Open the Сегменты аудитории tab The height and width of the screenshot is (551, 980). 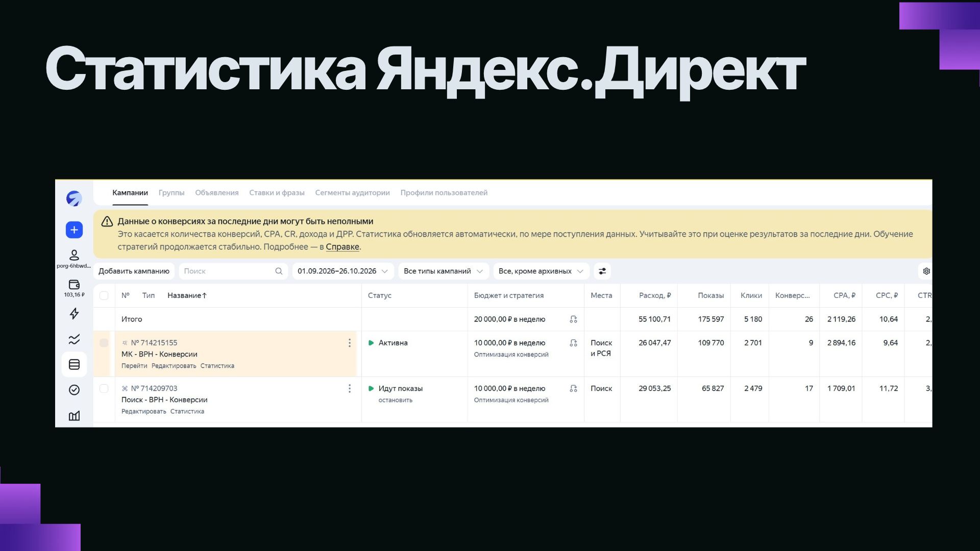(x=352, y=193)
